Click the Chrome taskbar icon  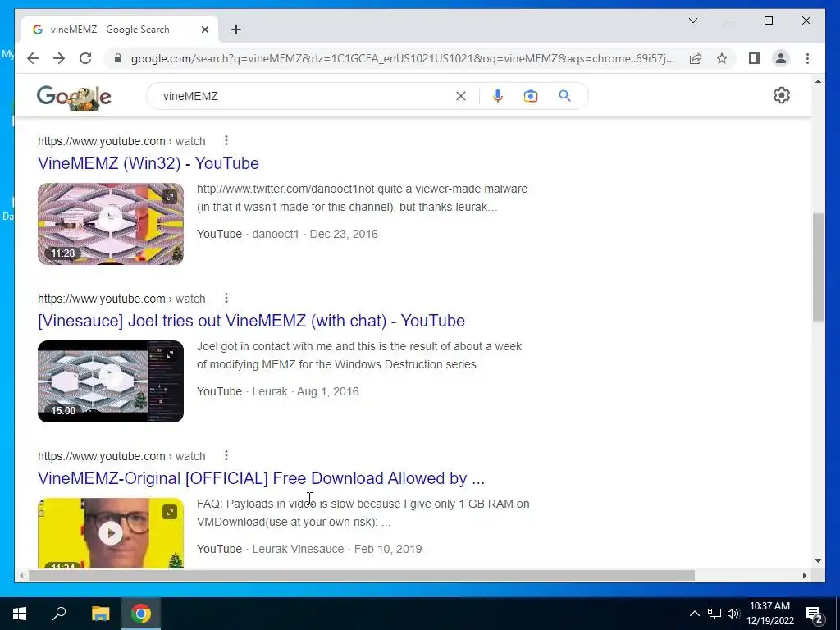tap(141, 614)
